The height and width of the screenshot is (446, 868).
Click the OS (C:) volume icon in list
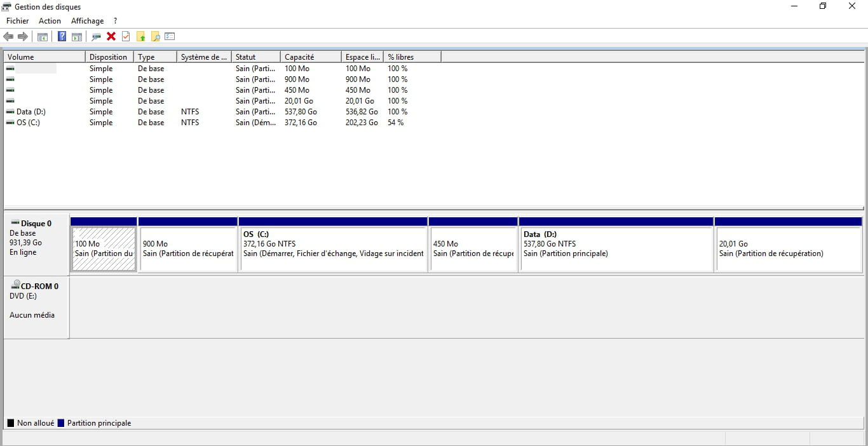click(10, 122)
